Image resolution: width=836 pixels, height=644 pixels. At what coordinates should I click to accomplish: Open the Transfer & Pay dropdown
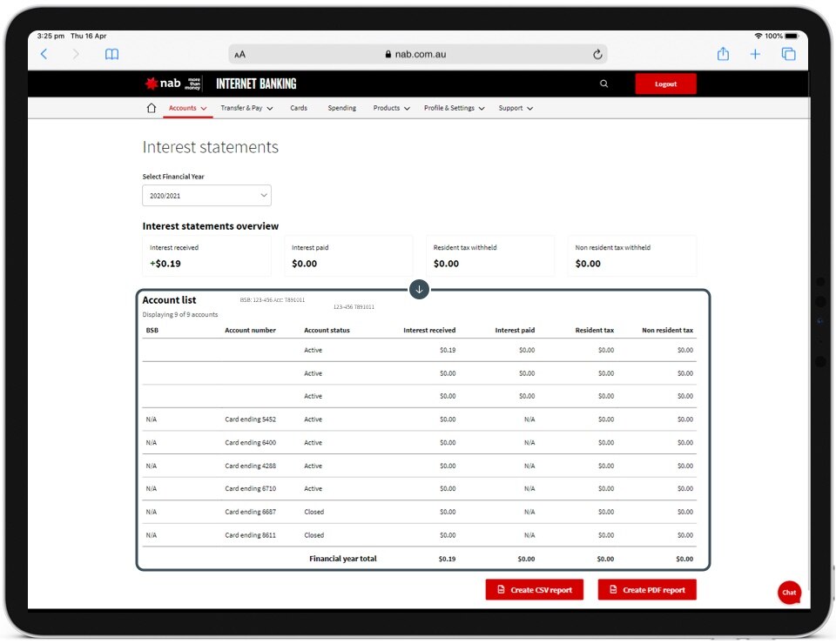(246, 109)
